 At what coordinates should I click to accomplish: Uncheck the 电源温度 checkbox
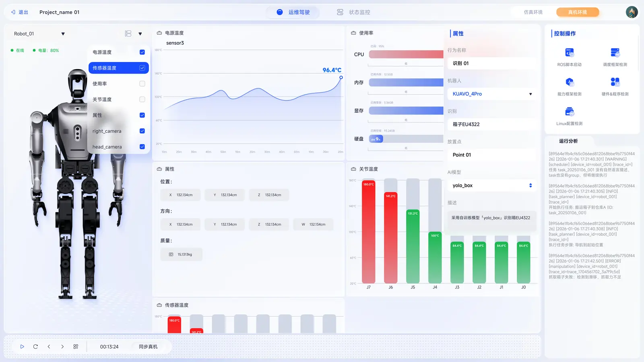(142, 52)
